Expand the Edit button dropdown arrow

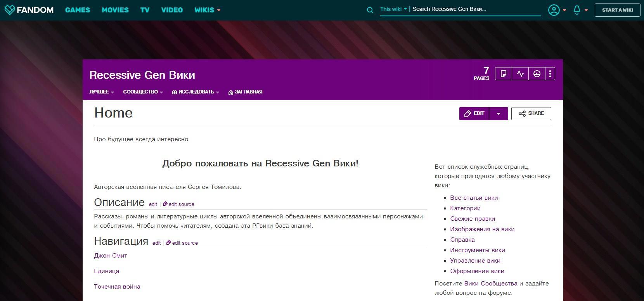[x=499, y=114]
